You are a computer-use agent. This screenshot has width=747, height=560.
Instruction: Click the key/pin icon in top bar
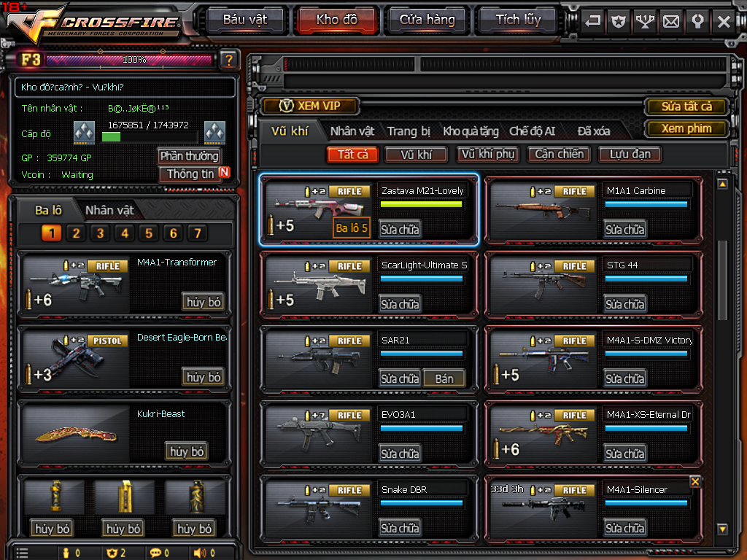(697, 21)
